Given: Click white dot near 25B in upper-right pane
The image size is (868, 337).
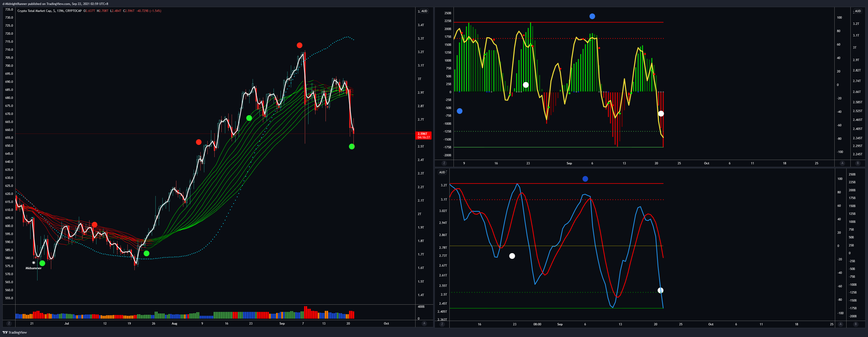Looking at the screenshot, I should 526,85.
